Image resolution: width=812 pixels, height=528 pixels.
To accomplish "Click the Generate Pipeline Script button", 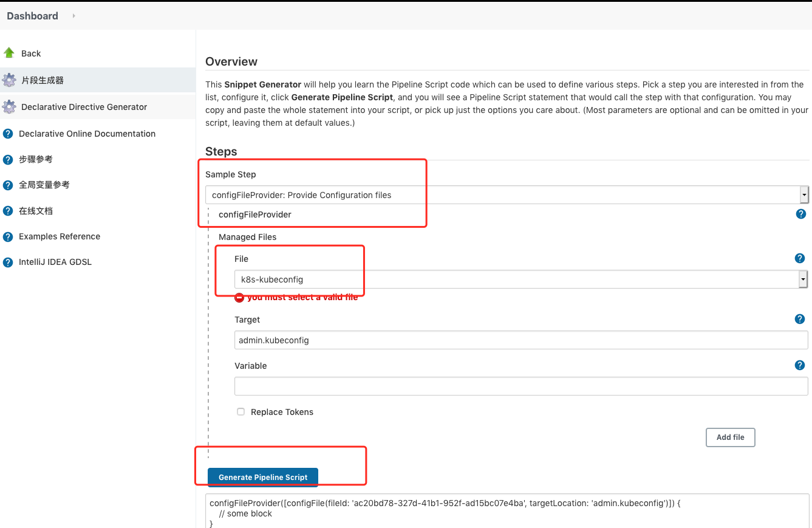I will coord(262,477).
